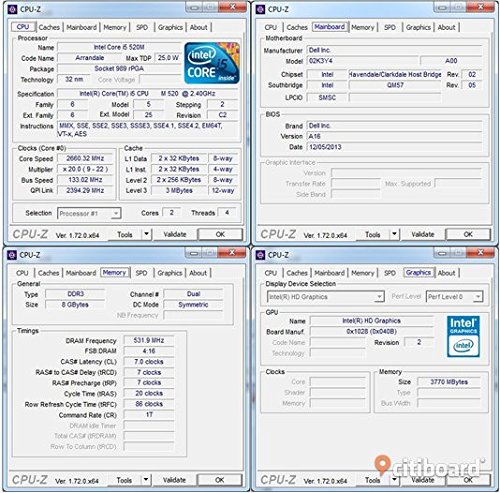This screenshot has height=493, width=500.
Task: Click the Max TDP value 25.0 W
Action: tap(168, 58)
